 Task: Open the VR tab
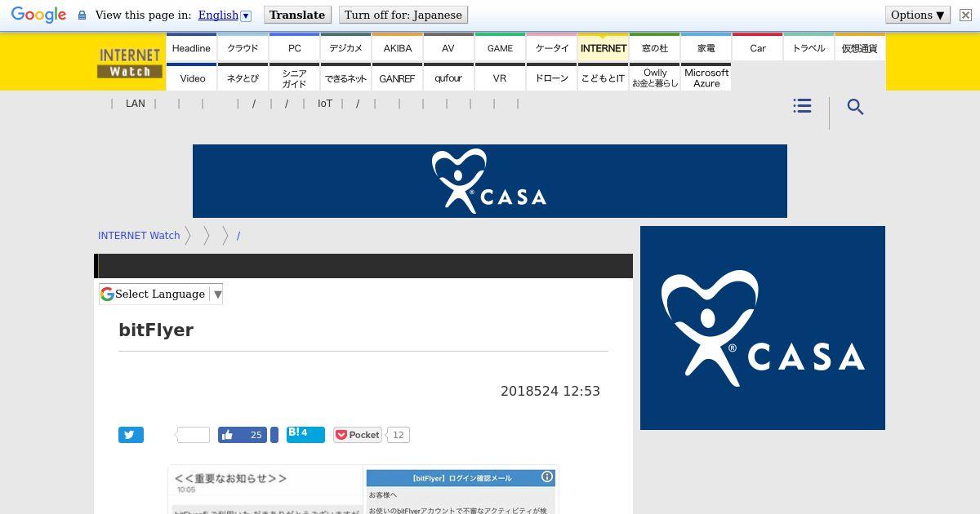500,78
